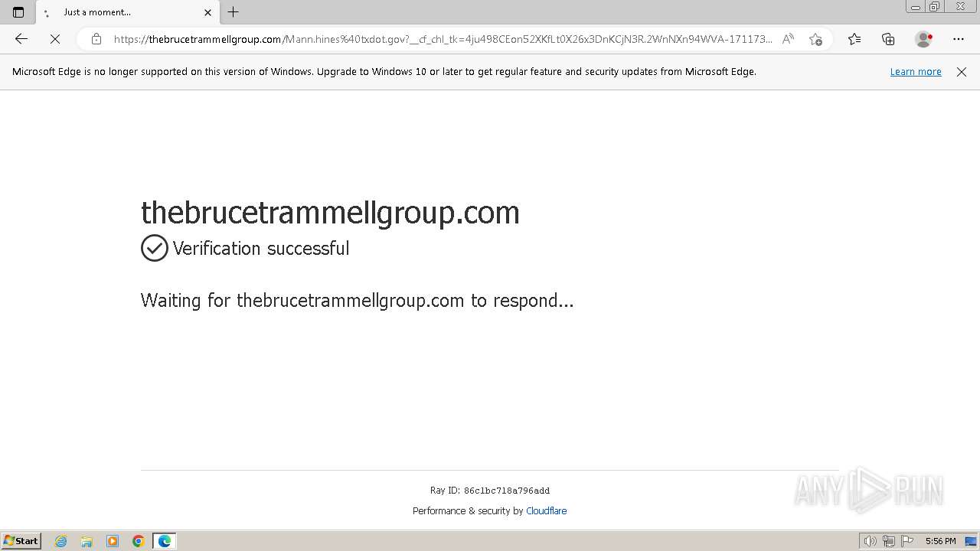Viewport: 980px width, 551px height.
Task: Open the profile account icon
Action: [x=924, y=39]
